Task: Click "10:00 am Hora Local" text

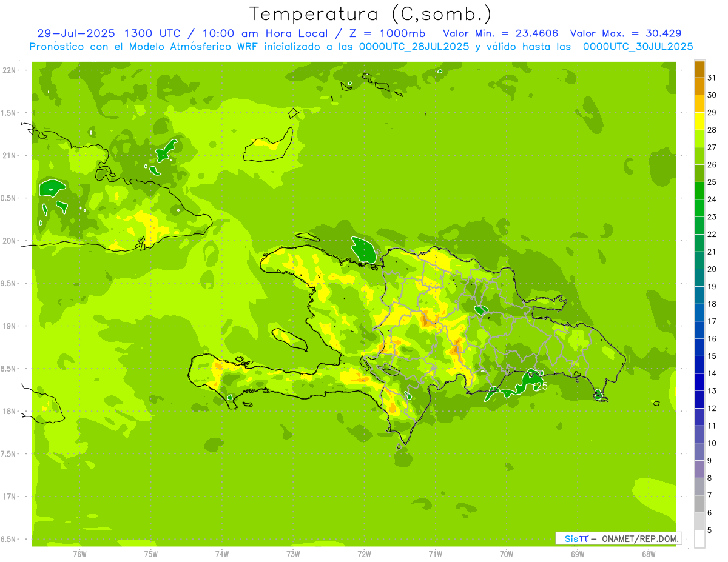Action: click(266, 33)
